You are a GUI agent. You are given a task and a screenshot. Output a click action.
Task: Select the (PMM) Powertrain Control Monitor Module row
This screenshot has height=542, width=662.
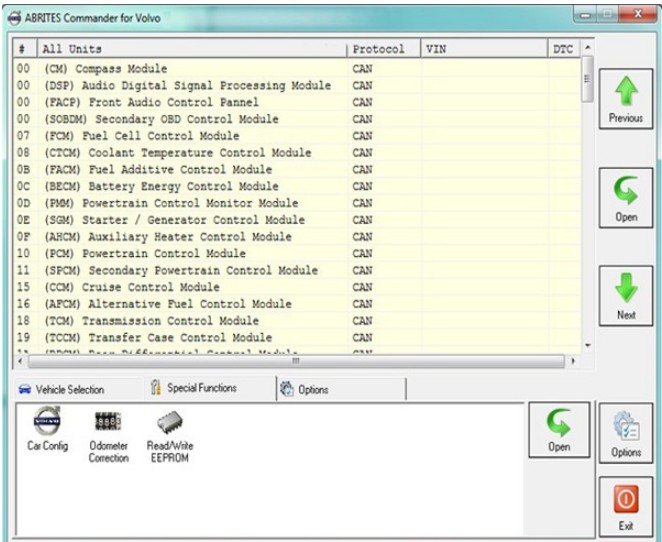[x=297, y=203]
